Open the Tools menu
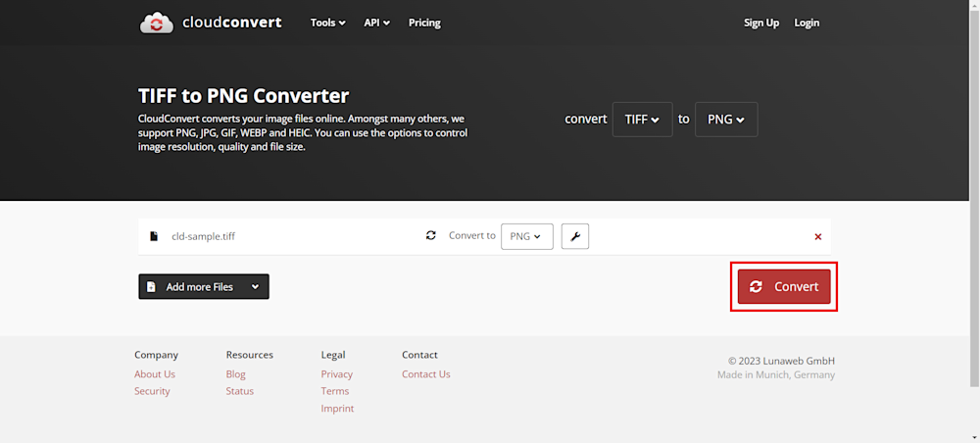The image size is (980, 443). 328,23
